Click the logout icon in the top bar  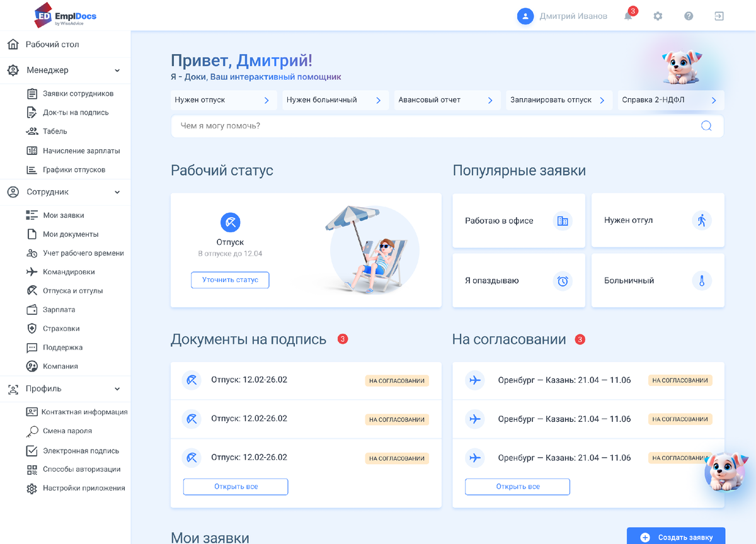click(719, 16)
